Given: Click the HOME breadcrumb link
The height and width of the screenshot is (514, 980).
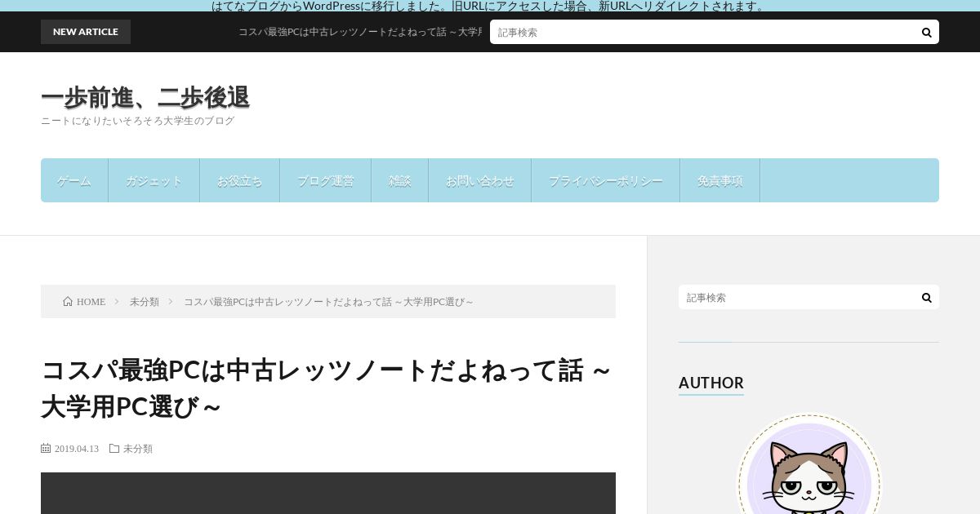Looking at the screenshot, I should click(x=91, y=302).
